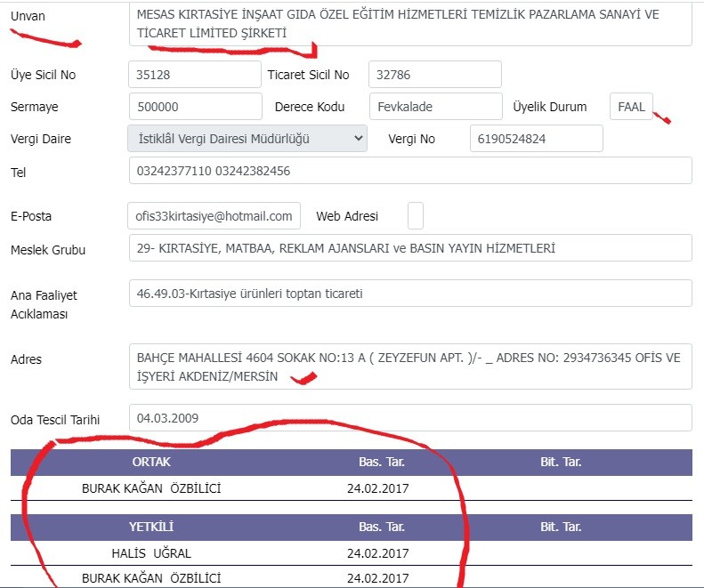The image size is (704, 588).
Task: Click Bas. Tar. header in YETKİLİ table
Action: coord(382,527)
